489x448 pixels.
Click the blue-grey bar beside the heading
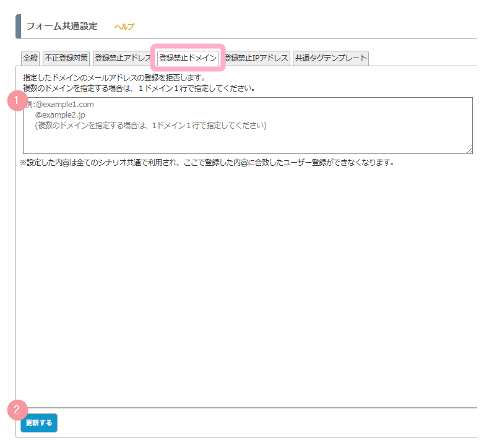click(19, 27)
